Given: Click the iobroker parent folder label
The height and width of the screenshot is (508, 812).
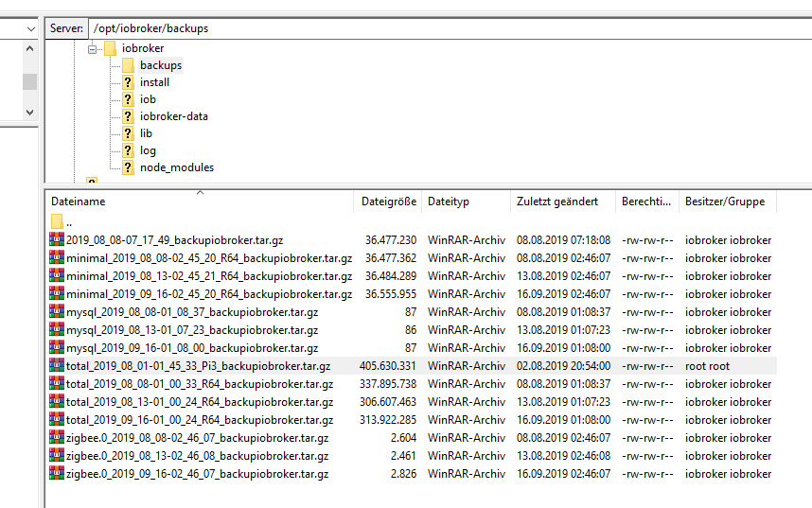Looking at the screenshot, I should click(x=143, y=48).
